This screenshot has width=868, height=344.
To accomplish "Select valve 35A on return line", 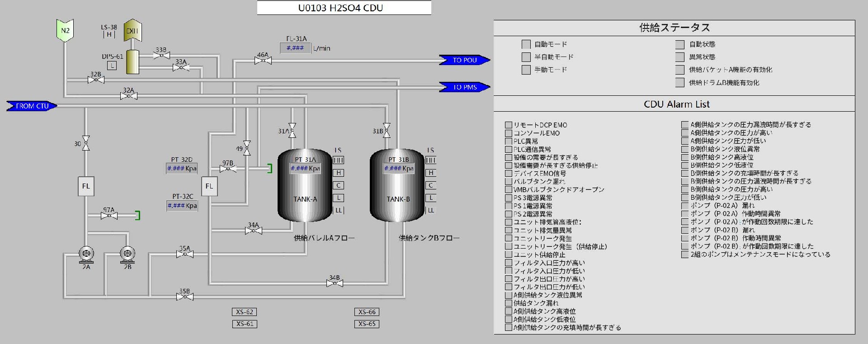I will (x=184, y=254).
